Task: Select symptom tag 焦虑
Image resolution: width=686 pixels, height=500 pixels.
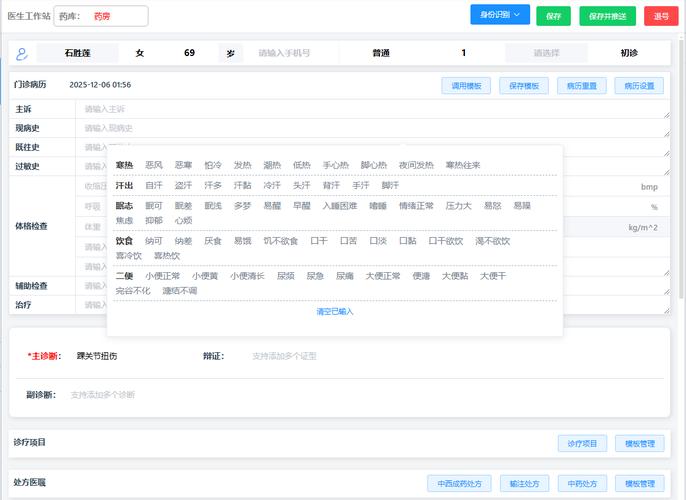Action: point(124,220)
